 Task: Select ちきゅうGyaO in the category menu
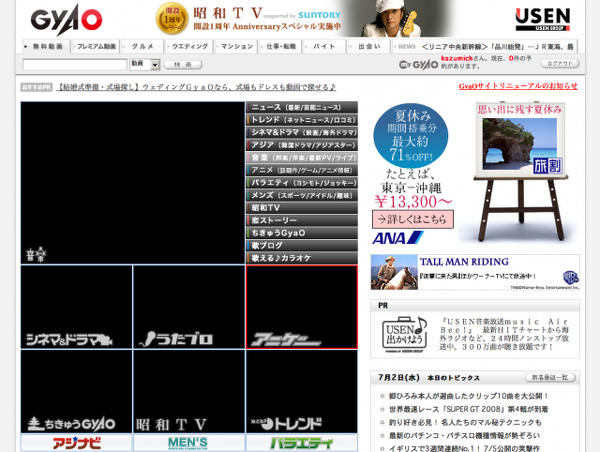tap(302, 233)
